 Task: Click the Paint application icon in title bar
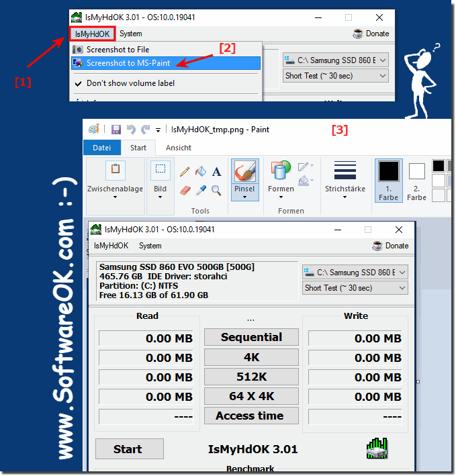point(94,130)
